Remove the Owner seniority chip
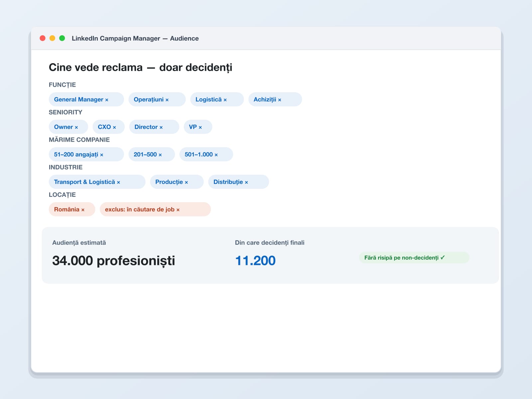Image resolution: width=532 pixels, height=399 pixels. click(76, 127)
